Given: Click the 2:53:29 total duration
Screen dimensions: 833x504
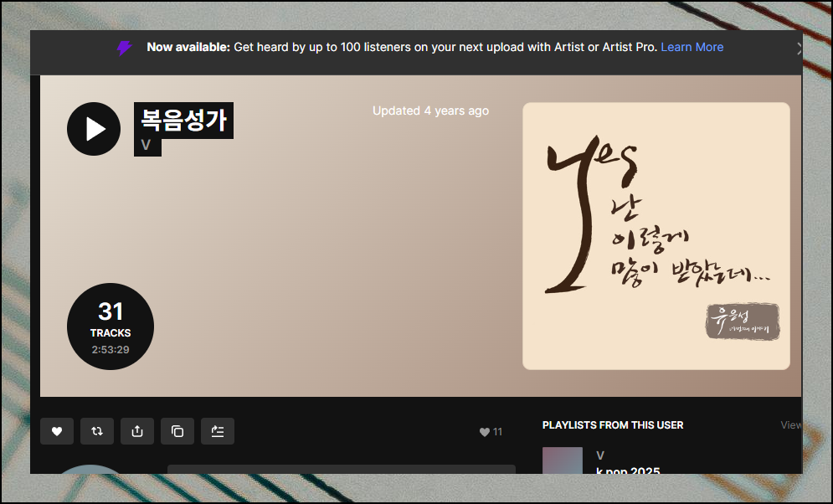Looking at the screenshot, I should pos(111,349).
